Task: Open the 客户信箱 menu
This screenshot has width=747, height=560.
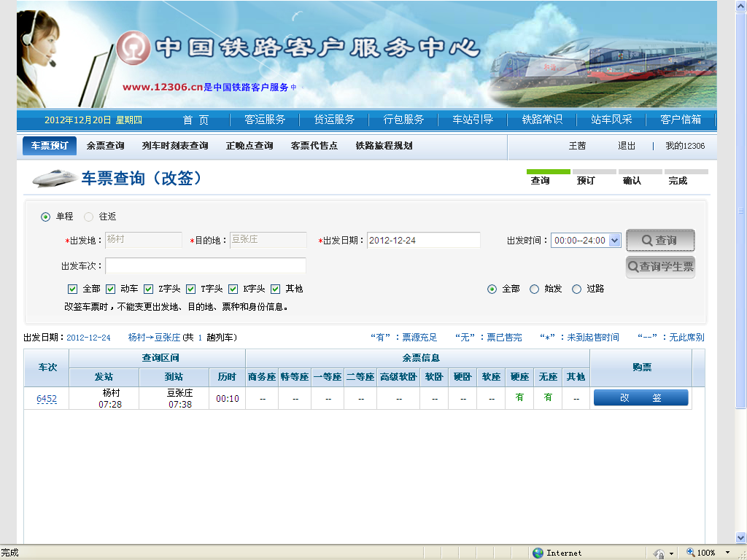Action: click(681, 120)
